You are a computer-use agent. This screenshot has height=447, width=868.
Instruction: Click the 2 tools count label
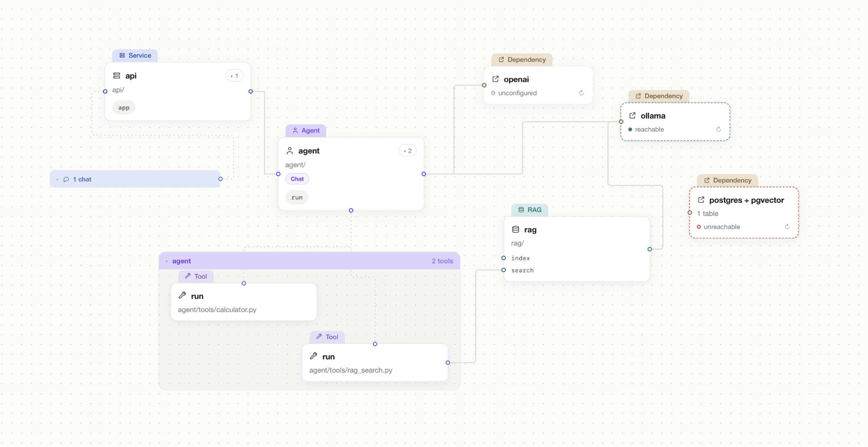coord(442,261)
